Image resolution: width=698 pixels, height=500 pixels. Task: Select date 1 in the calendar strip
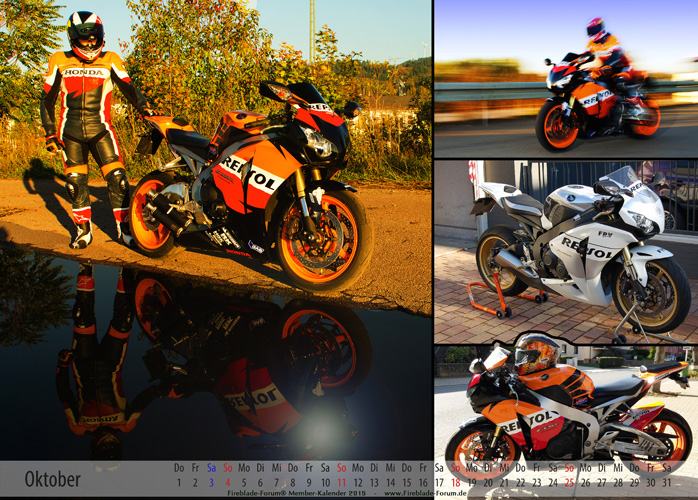(179, 483)
